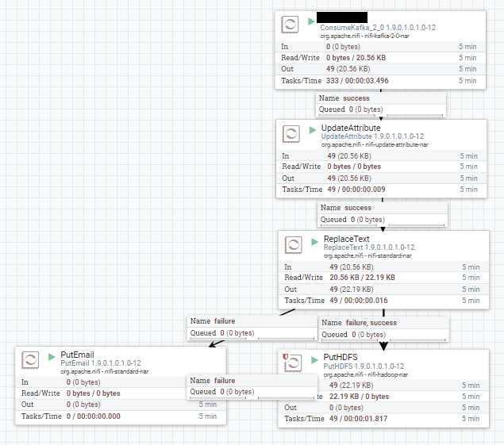The width and height of the screenshot is (504, 445).
Task: Click the org.apache.nifi - nifi-kafka-2-0-nar bundle text
Action: pos(365,36)
